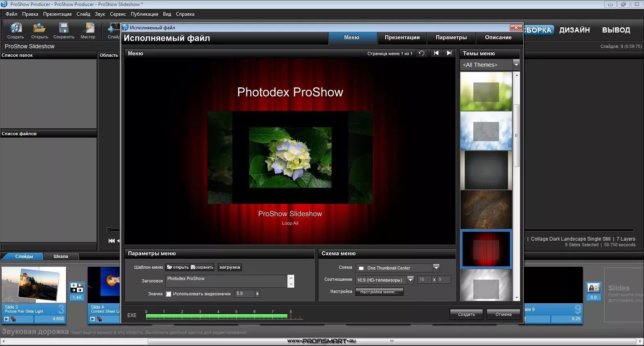Decrease title field with down stepper

click(x=291, y=284)
